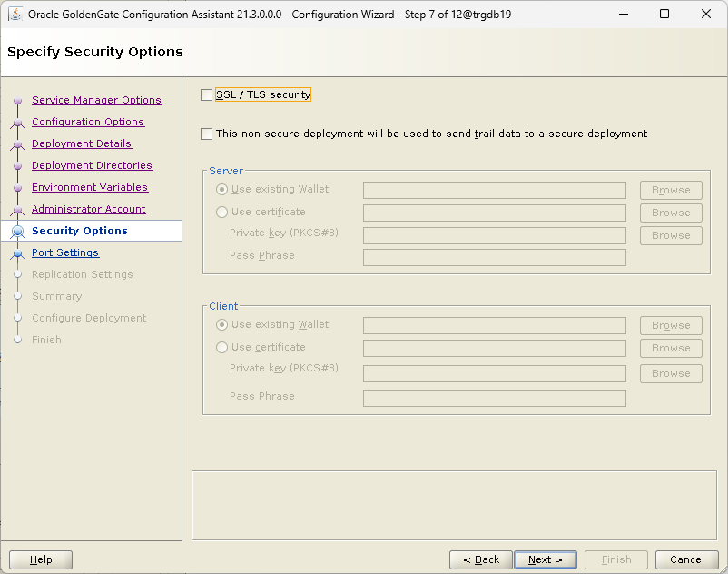The image size is (728, 574).
Task: Browse for the Server private key
Action: (671, 235)
